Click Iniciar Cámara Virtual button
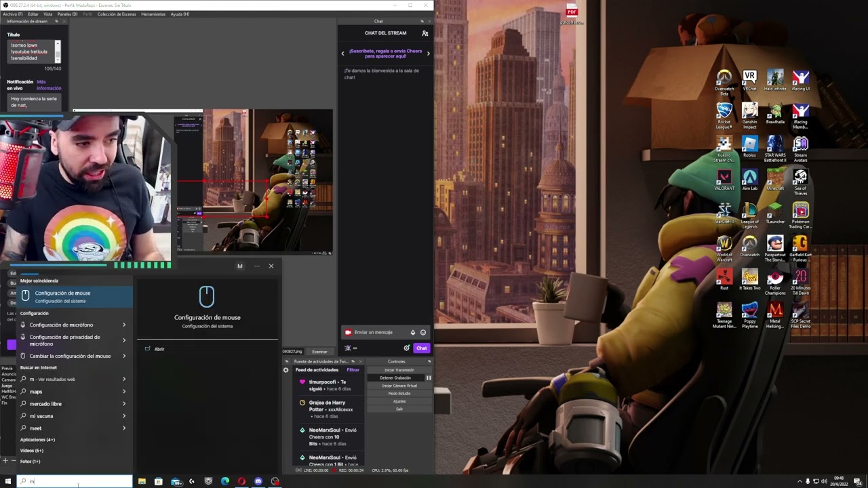This screenshot has height=488, width=868. (399, 386)
